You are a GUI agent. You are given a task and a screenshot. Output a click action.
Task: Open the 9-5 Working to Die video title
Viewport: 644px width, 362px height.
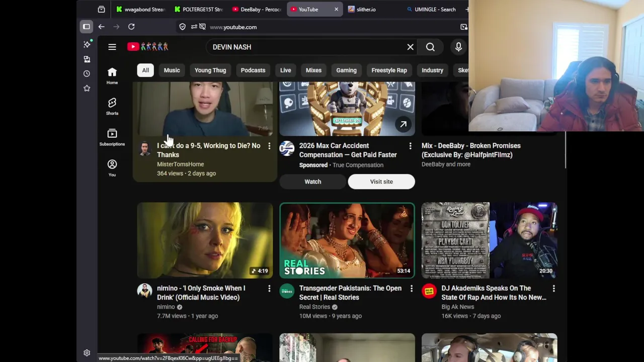[208, 150]
